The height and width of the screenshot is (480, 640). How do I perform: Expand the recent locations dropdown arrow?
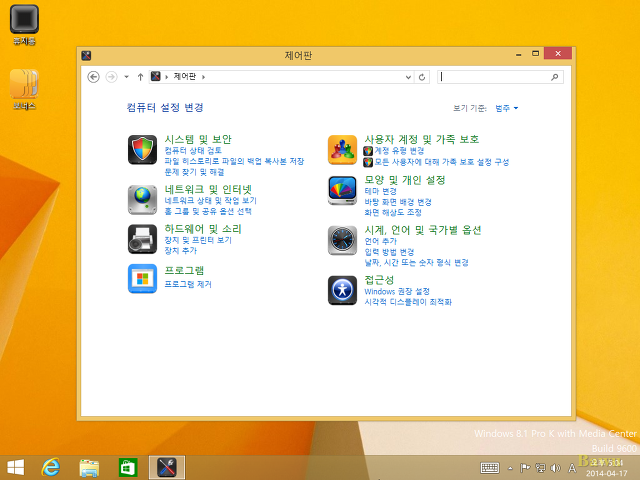pos(127,77)
